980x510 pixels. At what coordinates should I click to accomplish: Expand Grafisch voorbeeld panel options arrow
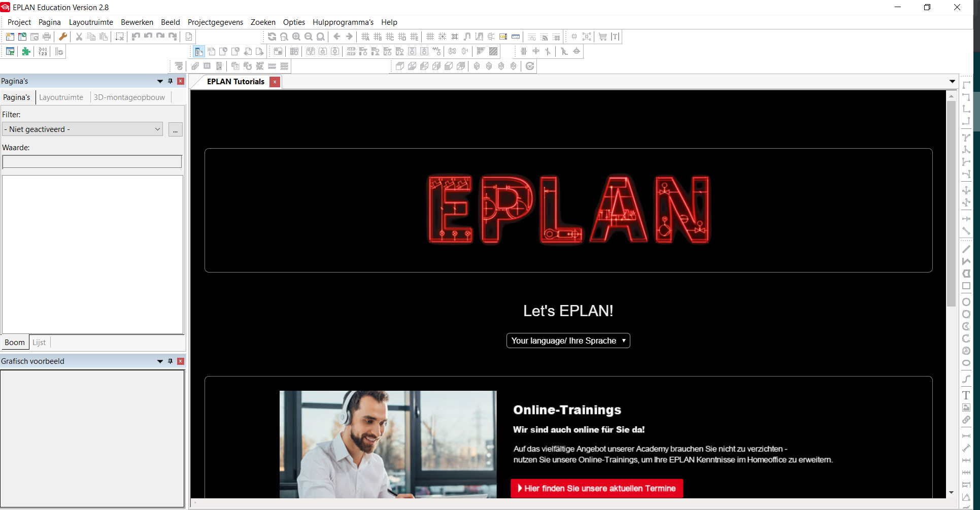[x=160, y=361]
